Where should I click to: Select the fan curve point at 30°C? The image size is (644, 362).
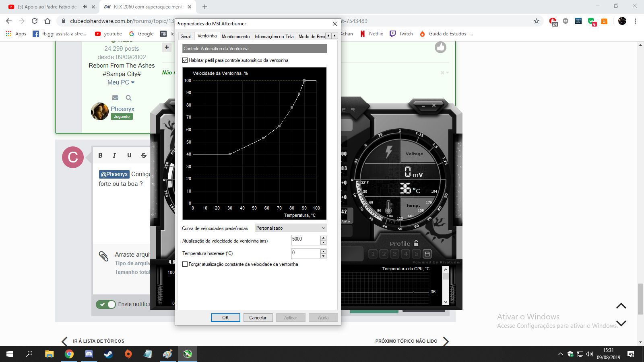[230, 154]
